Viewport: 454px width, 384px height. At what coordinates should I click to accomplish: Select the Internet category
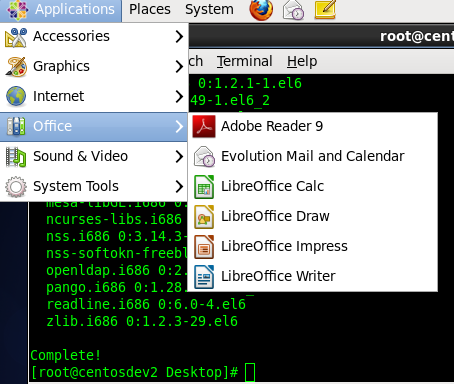click(94, 96)
